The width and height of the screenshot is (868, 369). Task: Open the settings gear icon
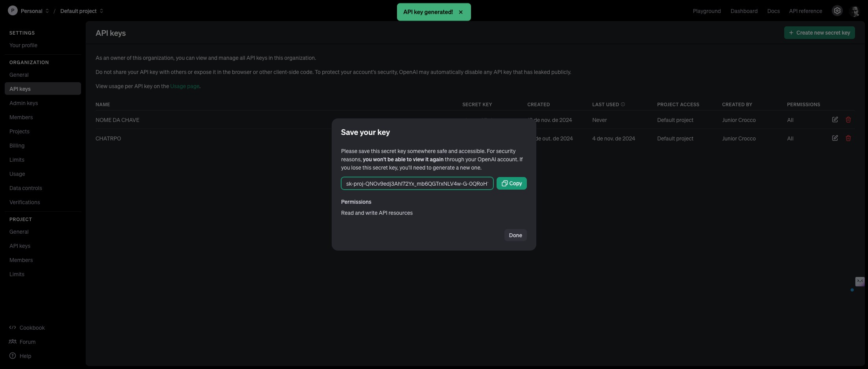(837, 11)
